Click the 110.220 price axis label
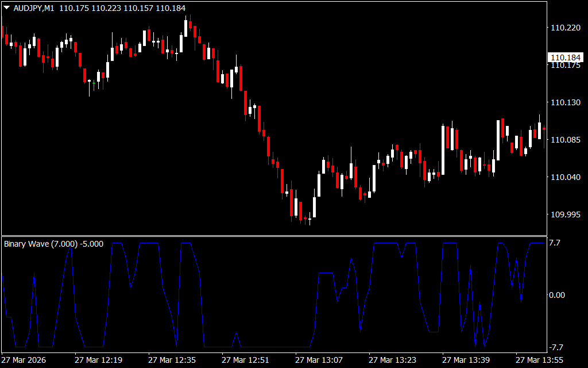Screen dimensions: 588x368 pos(565,28)
